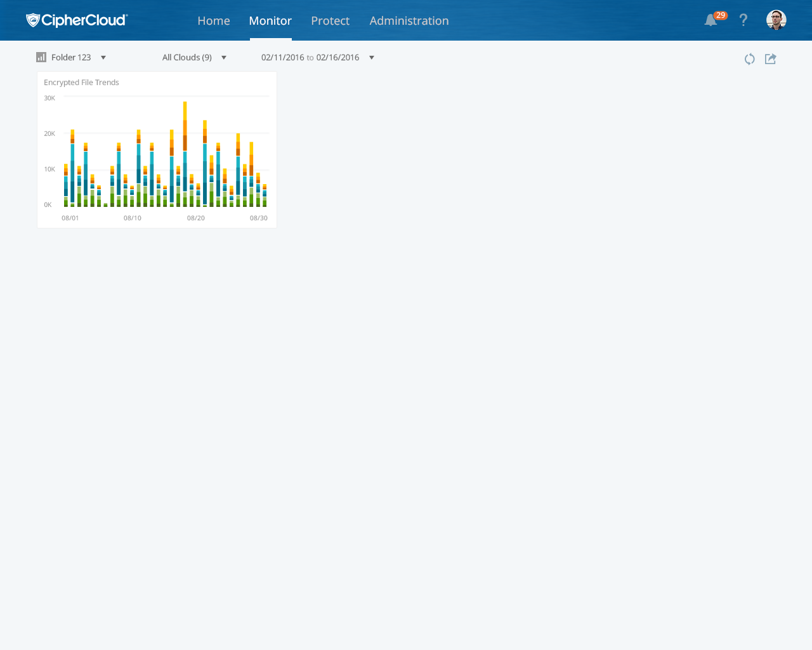Open the user profile avatar
Screen dimensions: 812x650
pos(776,20)
